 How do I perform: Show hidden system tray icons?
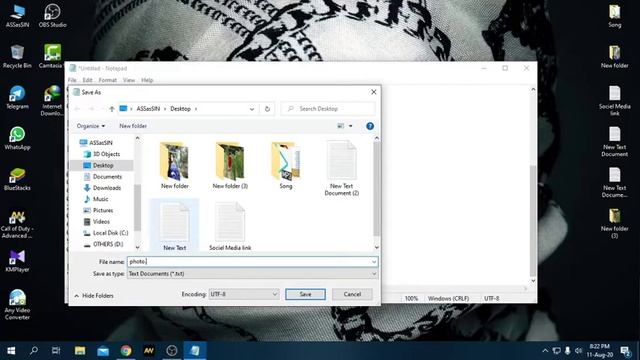click(x=545, y=351)
